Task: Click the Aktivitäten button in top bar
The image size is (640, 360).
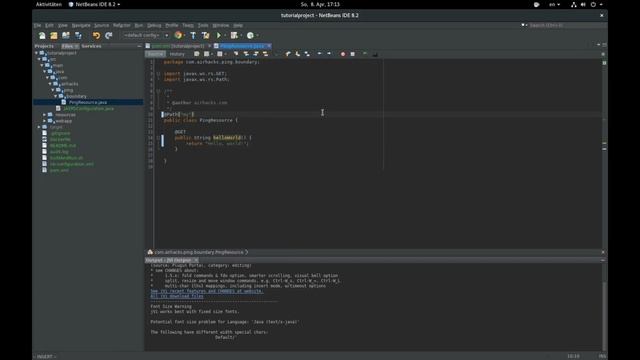Action: (49, 4)
